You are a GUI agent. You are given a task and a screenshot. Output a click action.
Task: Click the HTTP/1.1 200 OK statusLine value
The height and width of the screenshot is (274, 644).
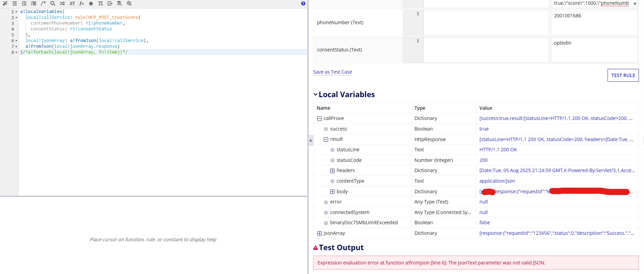(498, 150)
